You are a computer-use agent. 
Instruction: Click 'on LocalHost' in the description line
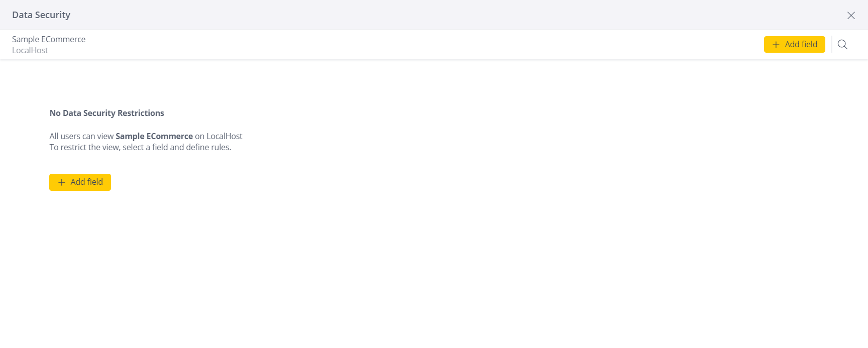[x=219, y=136]
